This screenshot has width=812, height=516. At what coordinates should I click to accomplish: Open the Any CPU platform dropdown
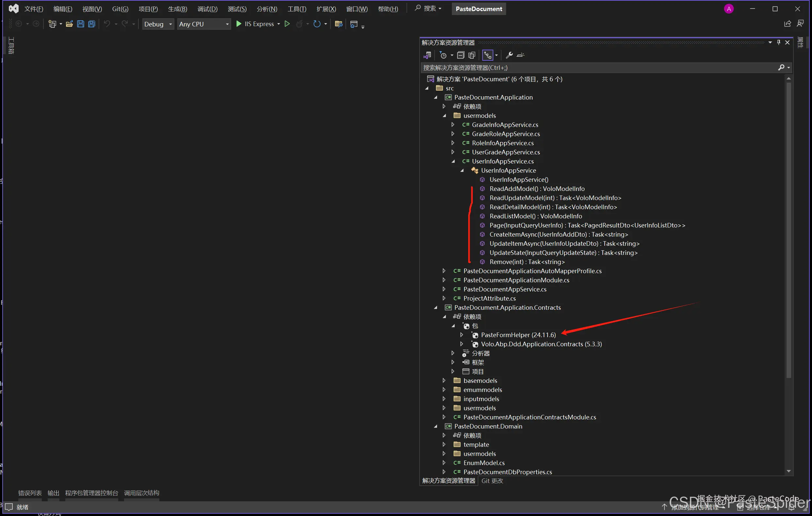(204, 24)
